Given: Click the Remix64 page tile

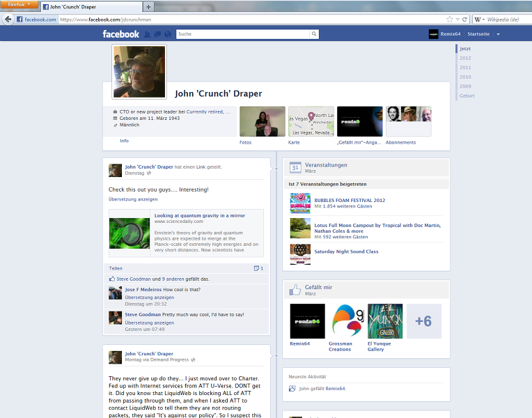Looking at the screenshot, I should tap(307, 321).
